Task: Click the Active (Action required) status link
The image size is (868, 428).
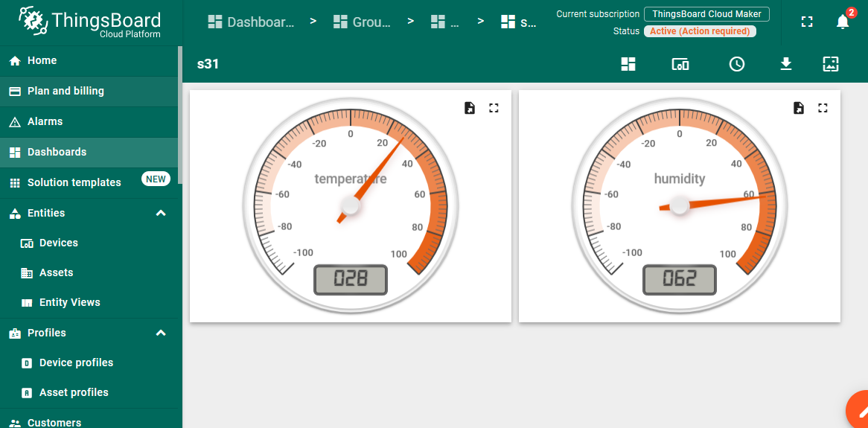Action: (700, 31)
